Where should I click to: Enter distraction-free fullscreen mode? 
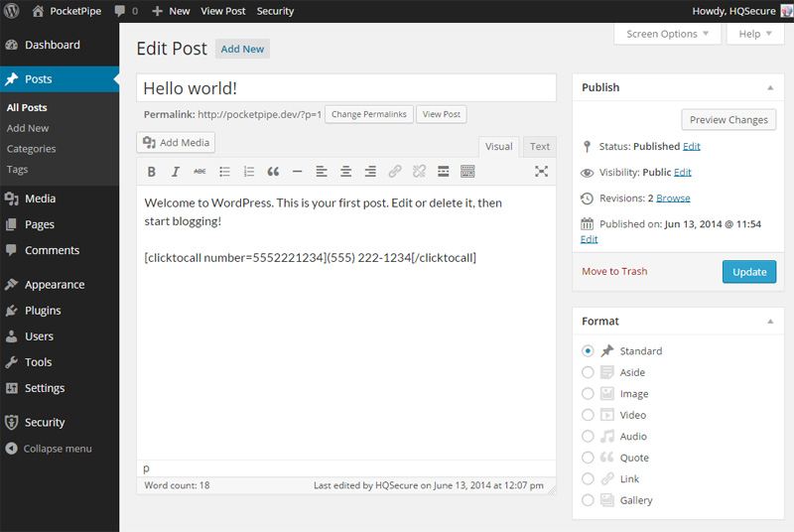point(541,172)
